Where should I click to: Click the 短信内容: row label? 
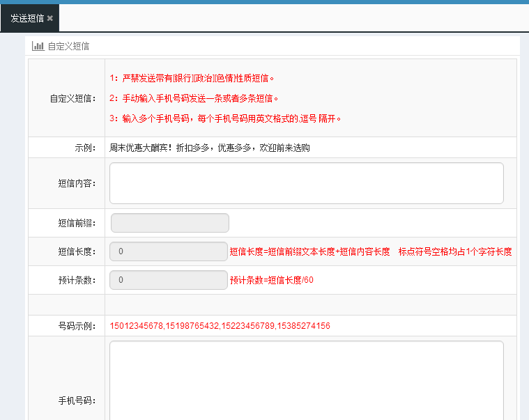point(77,183)
